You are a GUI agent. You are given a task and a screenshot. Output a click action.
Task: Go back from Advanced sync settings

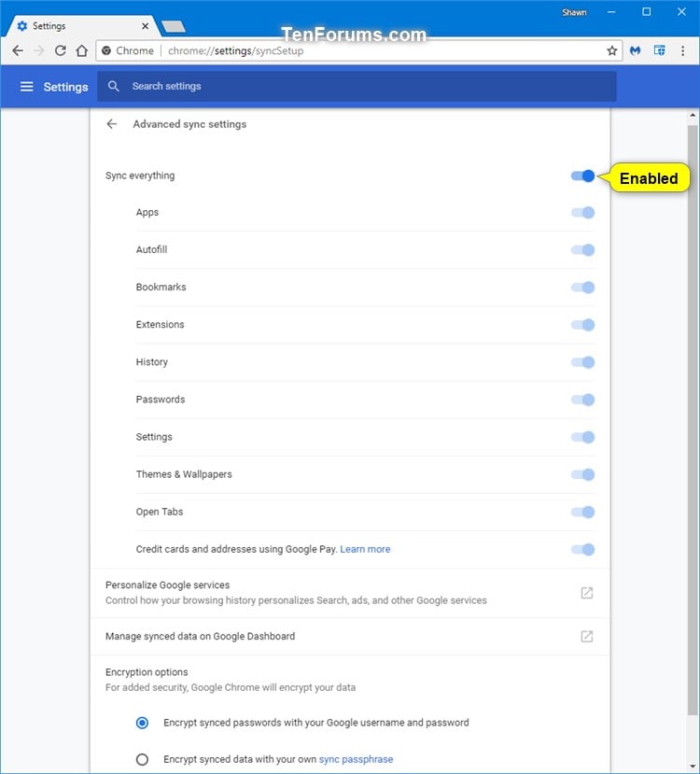pyautogui.click(x=112, y=124)
